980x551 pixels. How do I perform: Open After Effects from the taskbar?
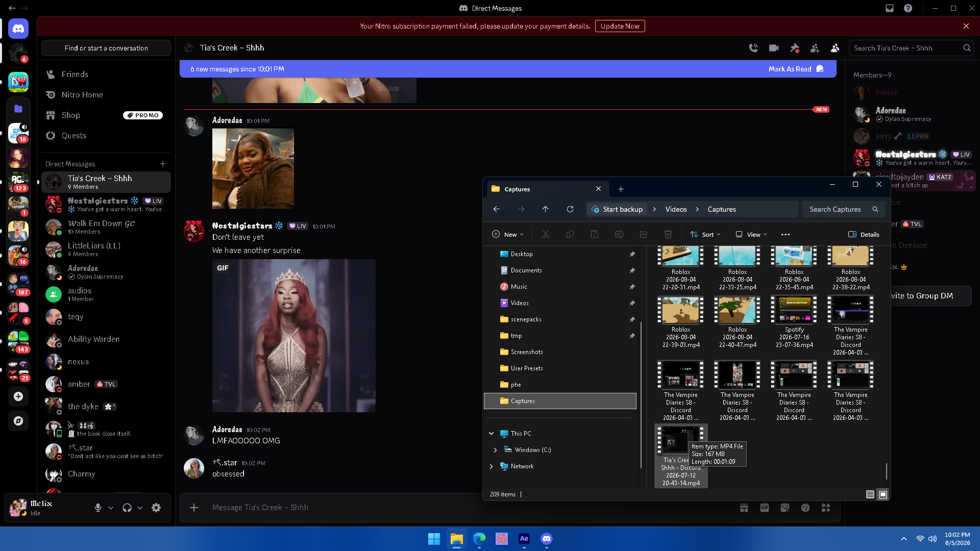coord(524,539)
